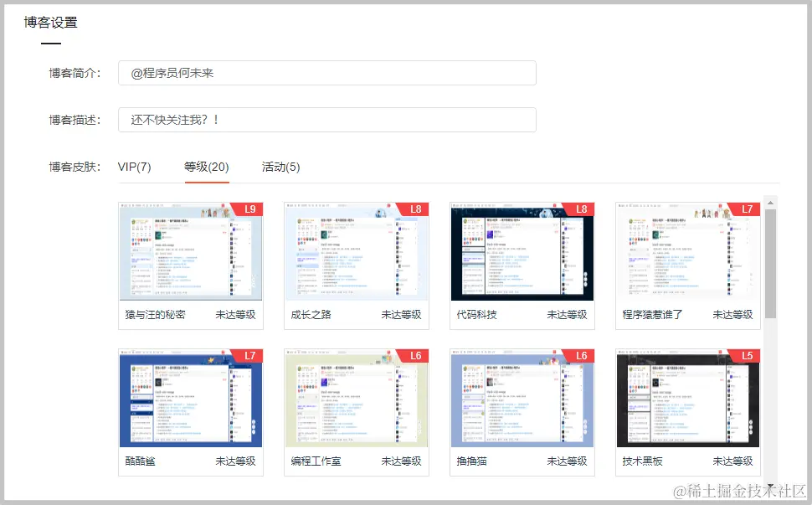Viewport: 812px width, 505px height.
Task: Click the L9 badge on 猿与汪的秘密 skin
Action: pos(250,209)
